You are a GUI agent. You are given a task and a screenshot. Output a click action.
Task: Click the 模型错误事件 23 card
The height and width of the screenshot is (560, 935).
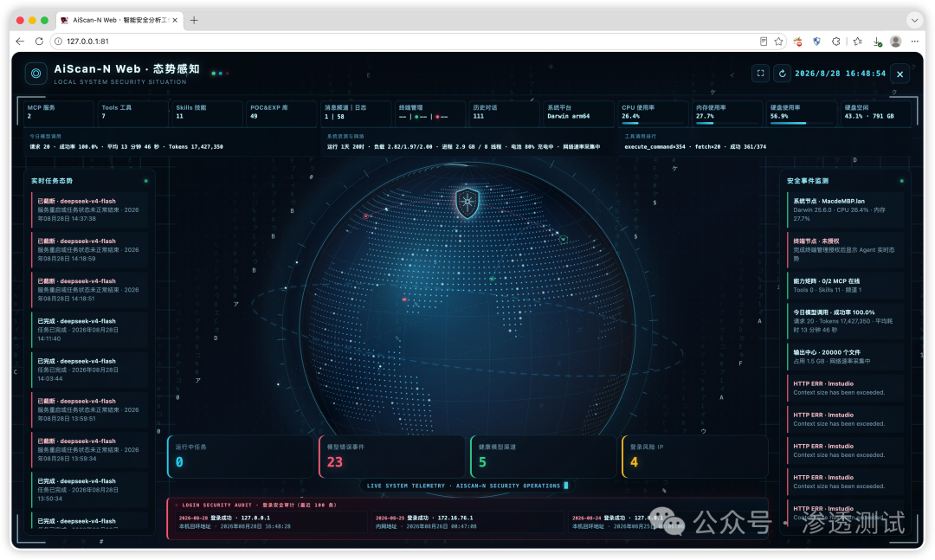[392, 456]
